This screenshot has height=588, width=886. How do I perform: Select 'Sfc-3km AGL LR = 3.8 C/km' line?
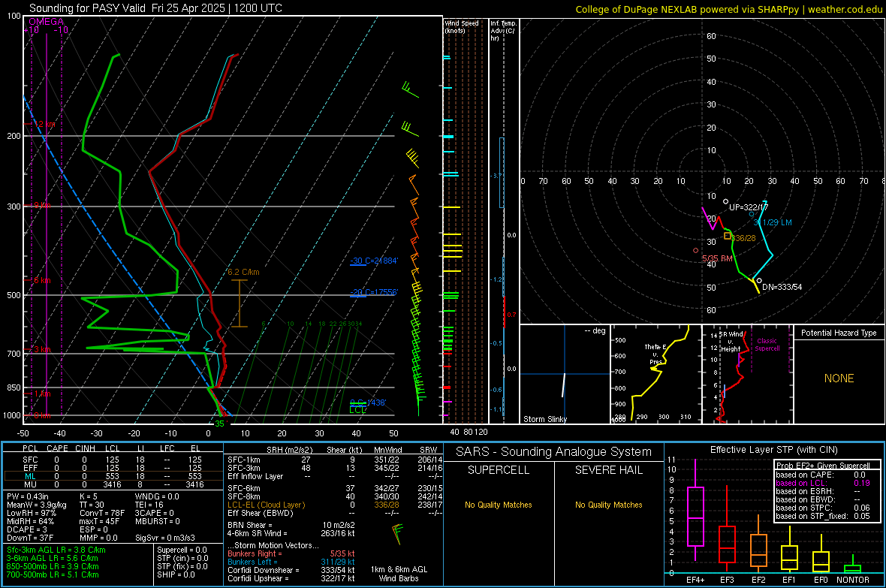tap(56, 550)
